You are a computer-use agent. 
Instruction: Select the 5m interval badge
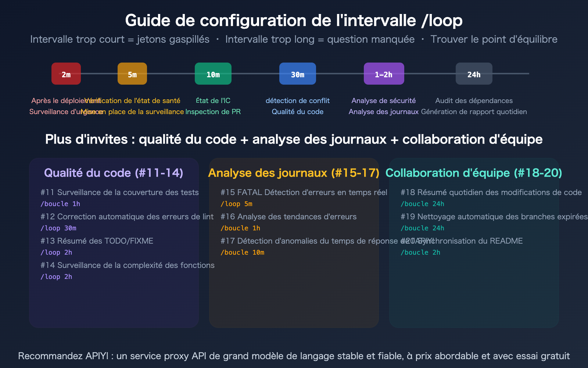[132, 74]
